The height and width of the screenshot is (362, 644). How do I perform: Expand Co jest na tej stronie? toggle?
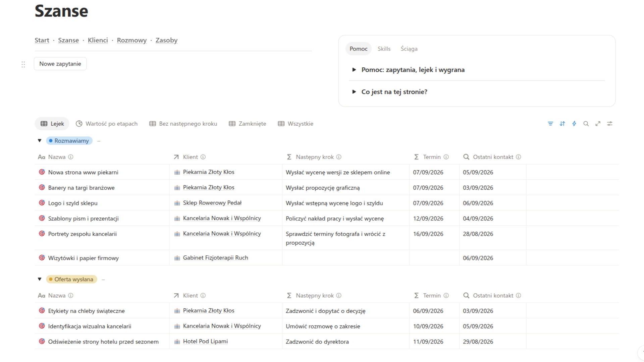pos(354,92)
